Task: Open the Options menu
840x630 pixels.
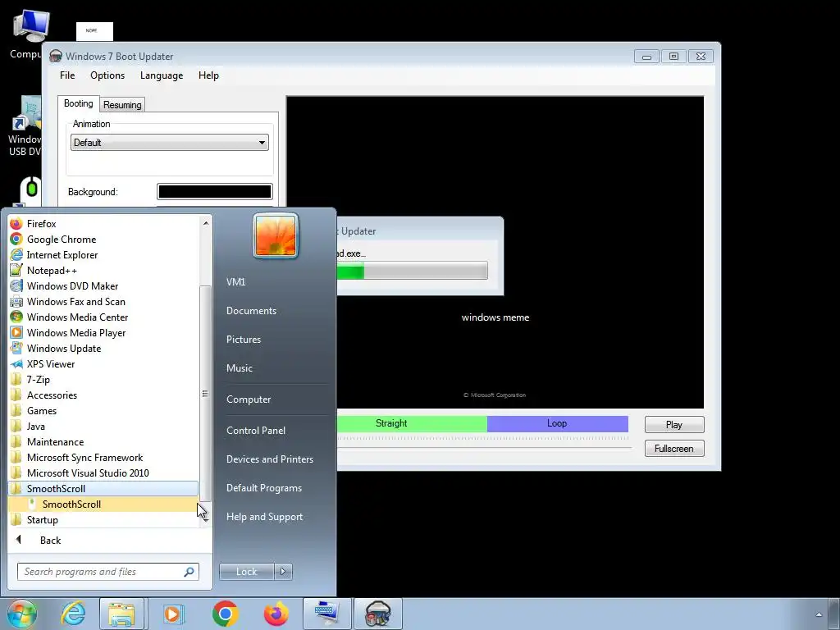Action: tap(107, 75)
